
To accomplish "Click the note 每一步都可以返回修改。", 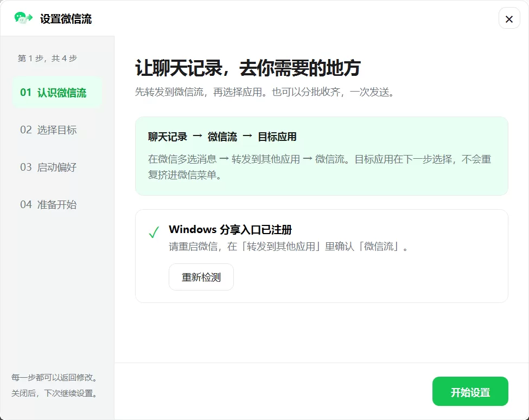I will coord(55,378).
